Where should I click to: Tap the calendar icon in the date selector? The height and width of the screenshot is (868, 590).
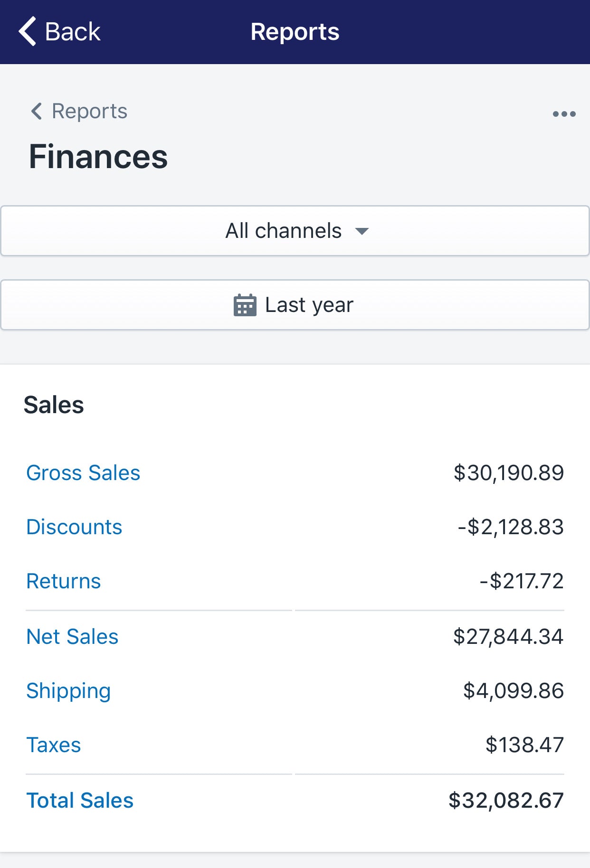[244, 304]
